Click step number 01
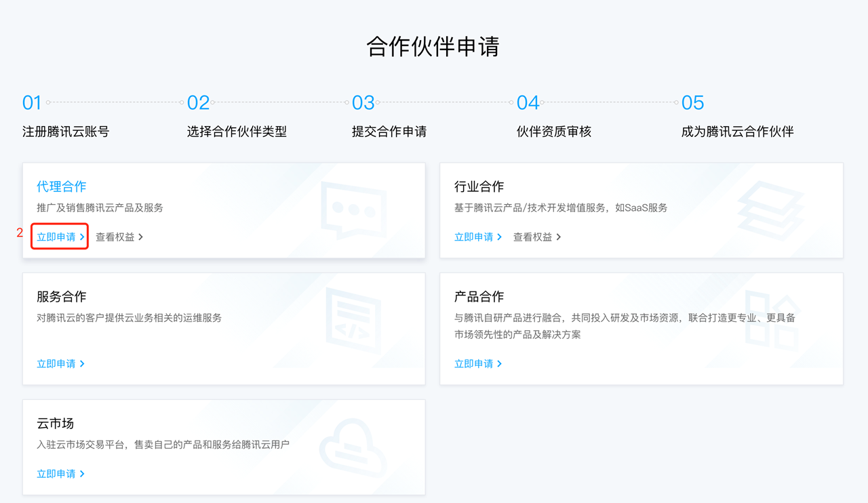The height and width of the screenshot is (503, 868). coord(32,103)
